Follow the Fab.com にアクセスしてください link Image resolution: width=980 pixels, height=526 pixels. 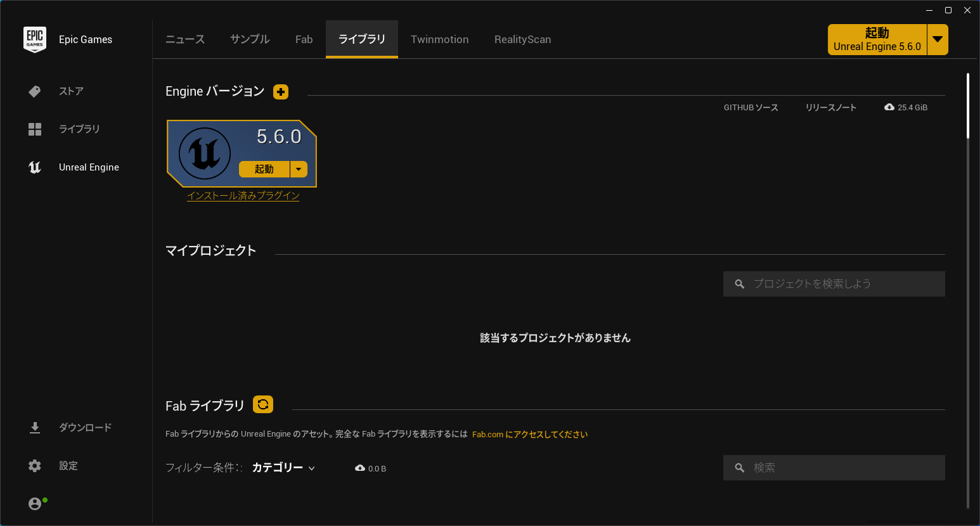(530, 434)
